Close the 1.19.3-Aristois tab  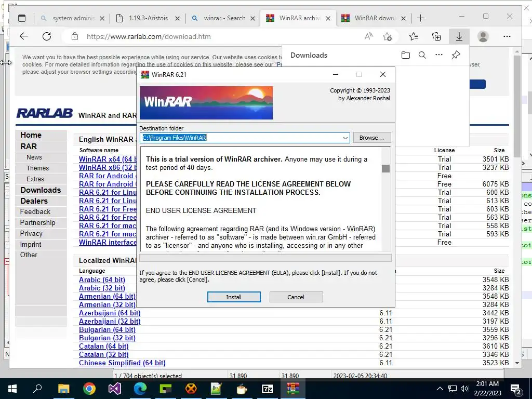click(x=178, y=18)
